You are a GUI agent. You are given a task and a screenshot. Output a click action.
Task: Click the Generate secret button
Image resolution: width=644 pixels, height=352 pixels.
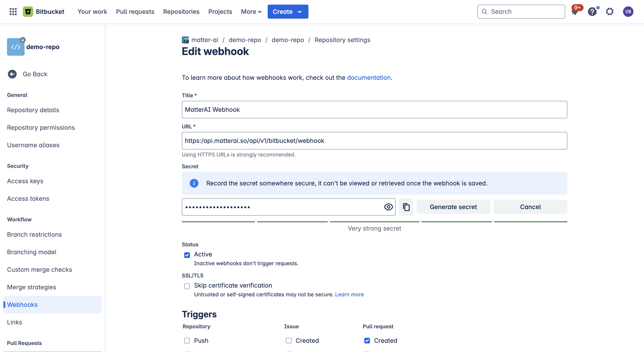tap(453, 207)
